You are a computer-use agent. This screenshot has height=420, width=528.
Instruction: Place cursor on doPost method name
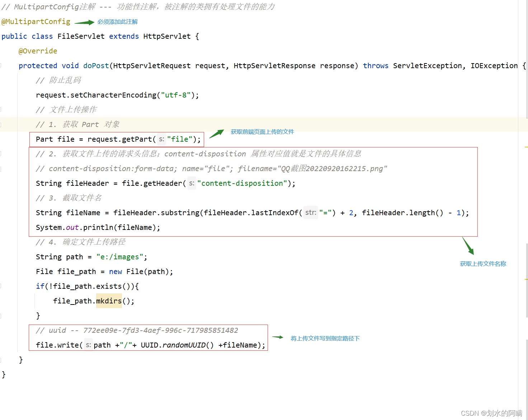click(x=96, y=66)
